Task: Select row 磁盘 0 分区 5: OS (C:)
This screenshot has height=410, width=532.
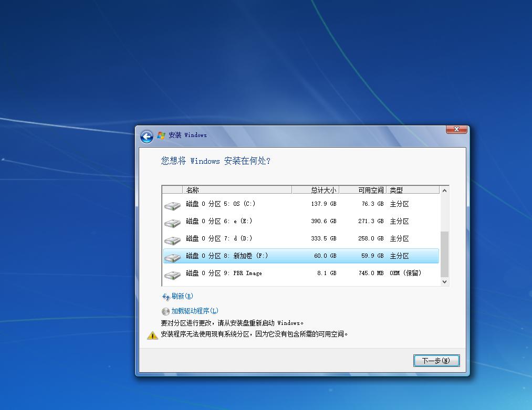Action: (301, 204)
